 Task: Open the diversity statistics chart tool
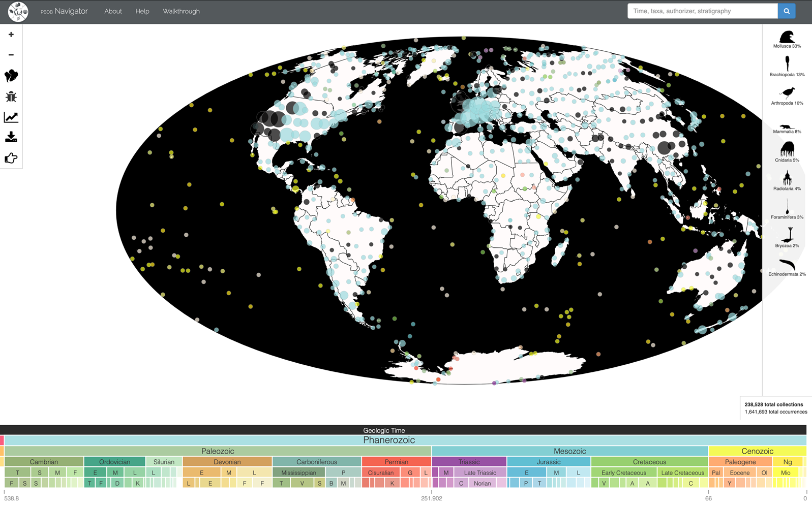pyautogui.click(x=11, y=117)
